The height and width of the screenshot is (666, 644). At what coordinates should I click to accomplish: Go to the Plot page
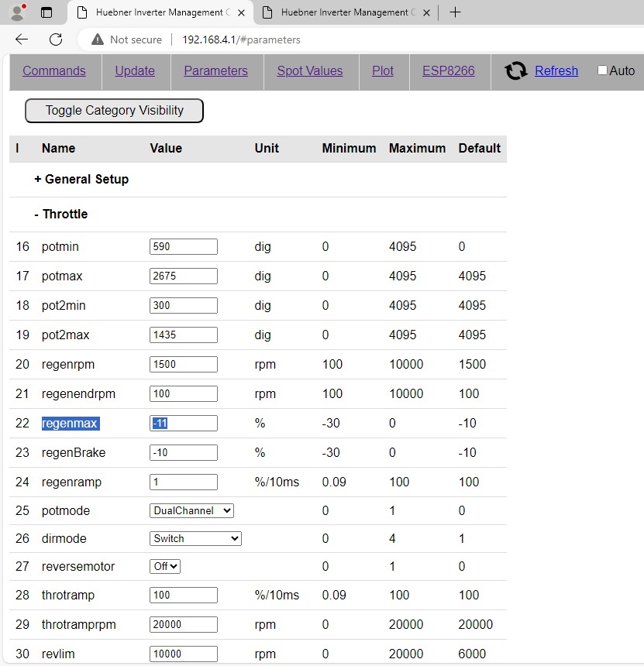383,71
